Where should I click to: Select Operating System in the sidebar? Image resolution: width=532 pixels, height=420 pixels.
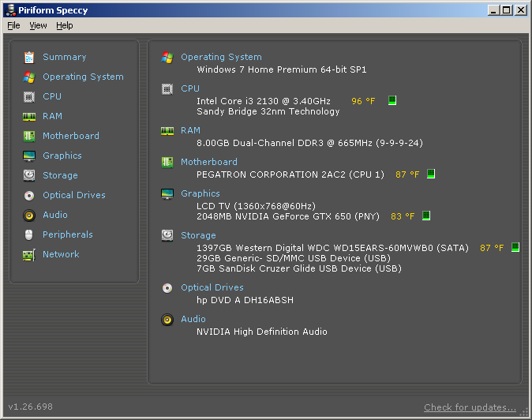[x=83, y=77]
